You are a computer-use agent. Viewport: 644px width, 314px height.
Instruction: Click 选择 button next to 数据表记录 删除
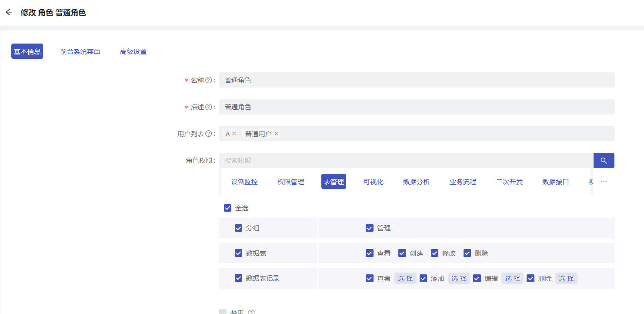(x=566, y=278)
